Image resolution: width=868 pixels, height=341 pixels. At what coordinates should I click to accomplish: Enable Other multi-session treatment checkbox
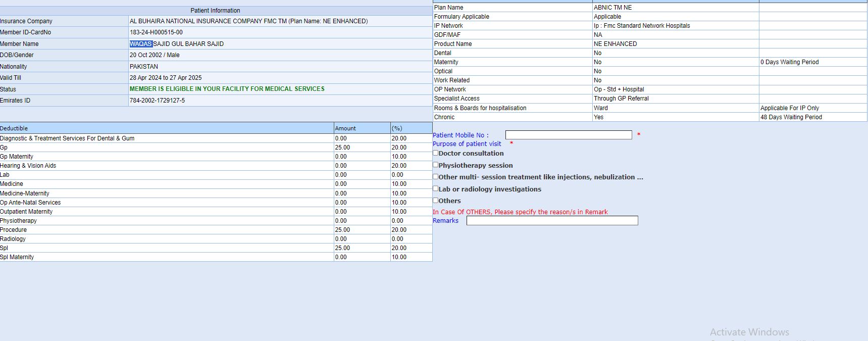pyautogui.click(x=435, y=177)
